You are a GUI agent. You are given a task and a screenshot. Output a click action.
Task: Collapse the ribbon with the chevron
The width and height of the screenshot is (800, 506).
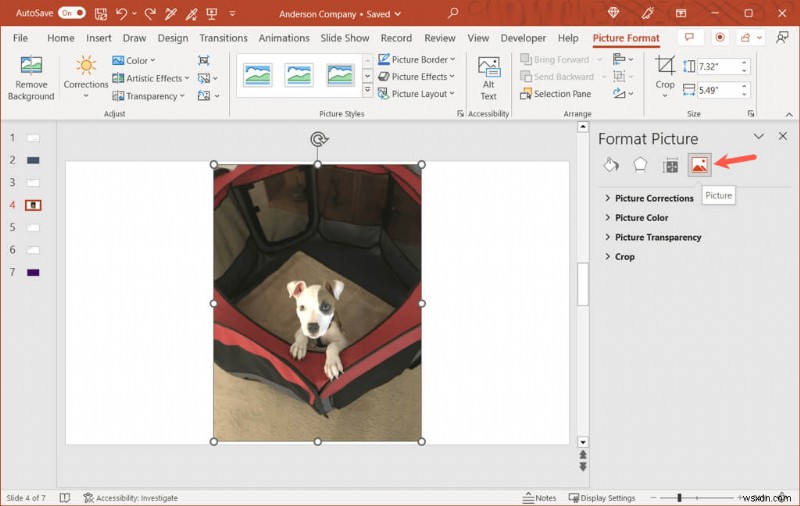click(789, 114)
